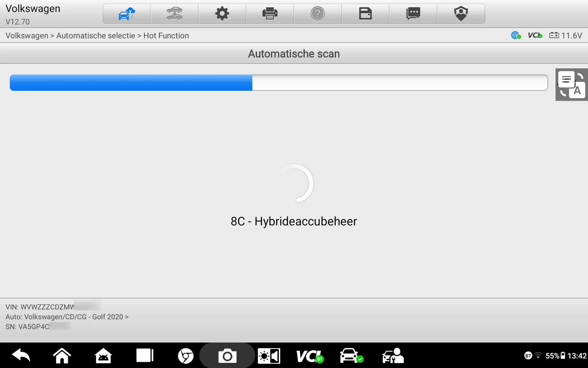This screenshot has width=588, height=368.
Task: Tap the Bluetooth BT status icon
Action: click(528, 356)
